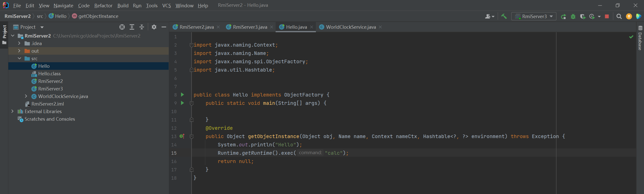644x194 pixels.
Task: Open the Build menu
Action: [x=123, y=5]
